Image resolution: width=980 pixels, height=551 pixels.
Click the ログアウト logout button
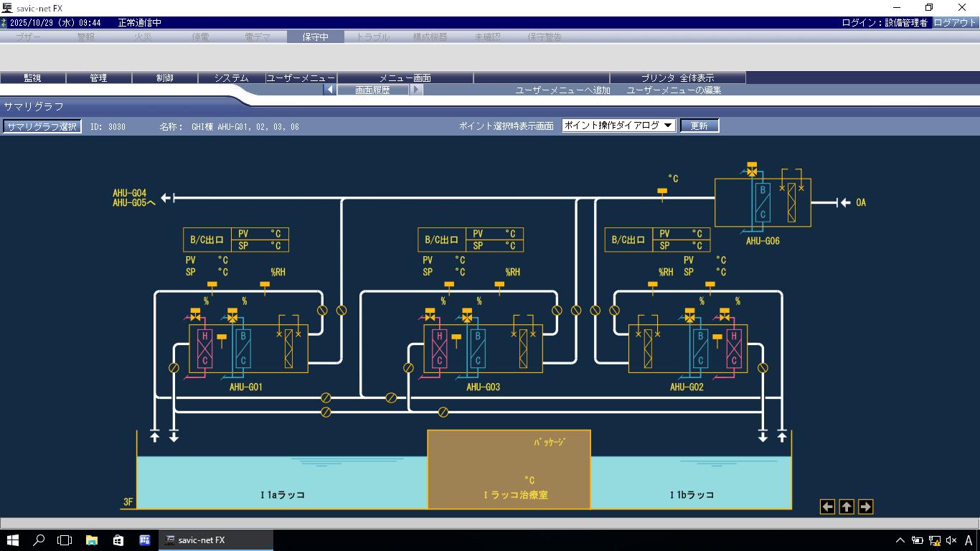pyautogui.click(x=954, y=23)
